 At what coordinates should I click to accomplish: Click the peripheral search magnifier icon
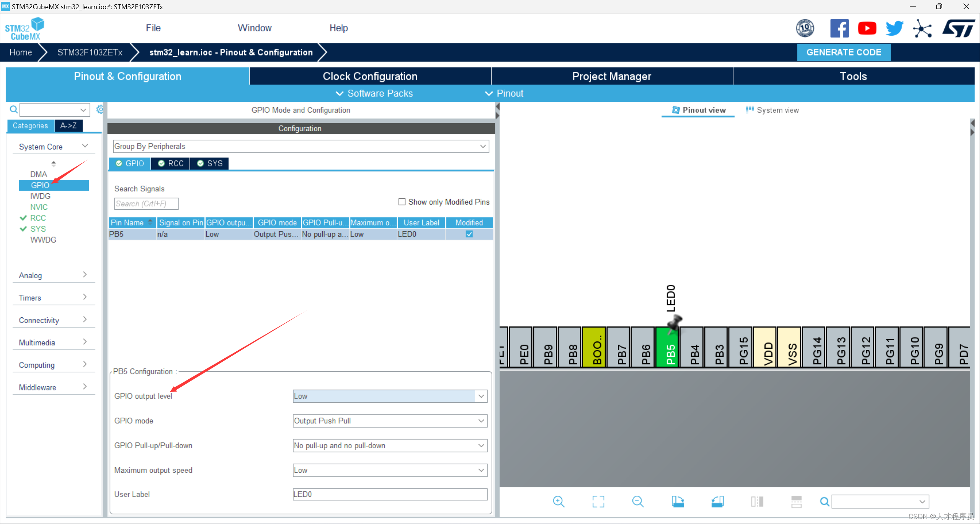14,110
